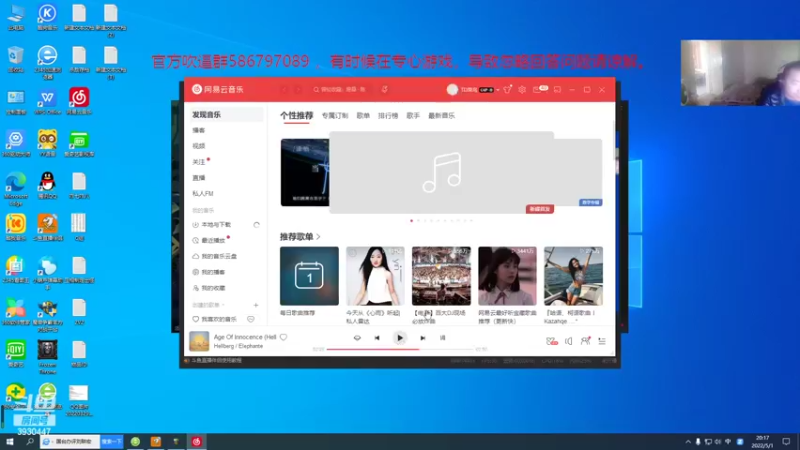Click the volume speaker icon
The width and height of the screenshot is (800, 450).
pyautogui.click(x=568, y=341)
